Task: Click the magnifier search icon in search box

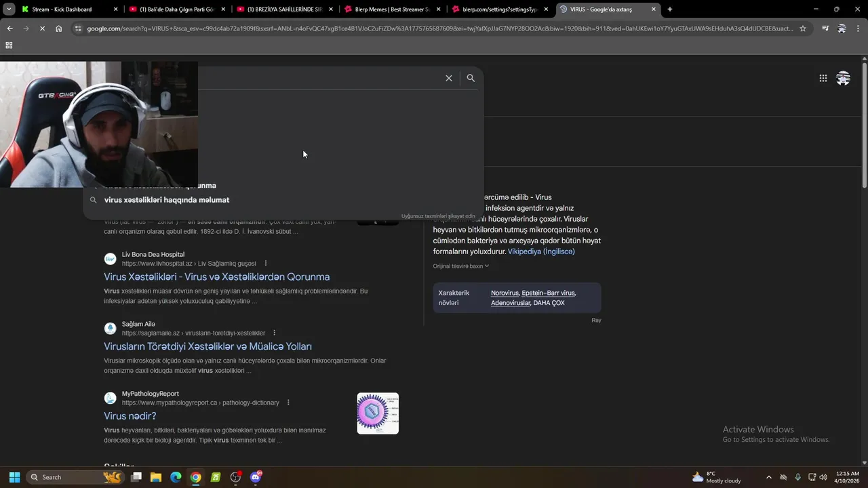Action: click(471, 78)
